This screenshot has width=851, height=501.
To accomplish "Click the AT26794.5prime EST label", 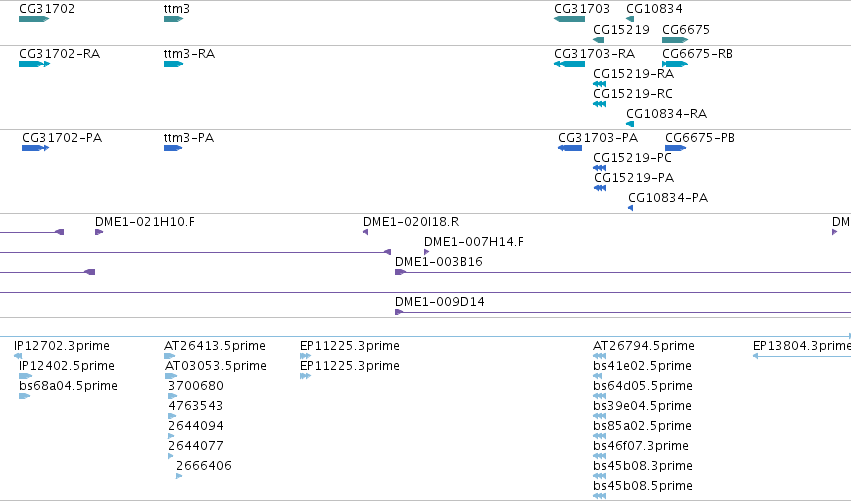I will [644, 346].
